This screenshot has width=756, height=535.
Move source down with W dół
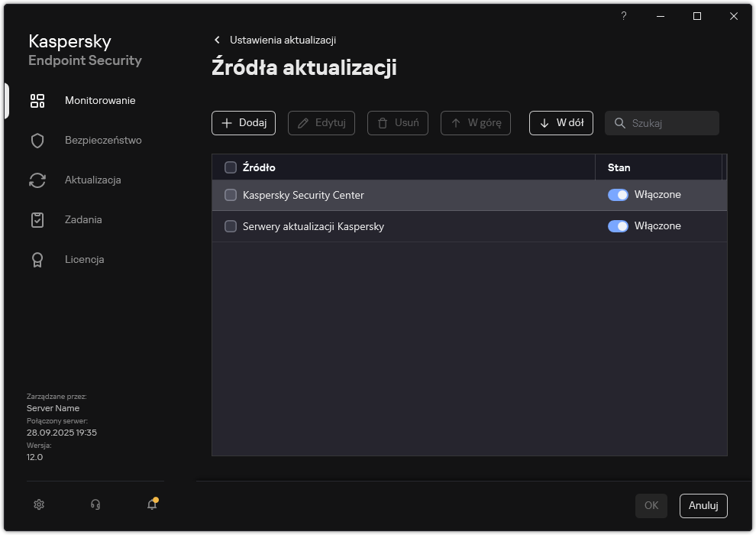[x=561, y=123]
